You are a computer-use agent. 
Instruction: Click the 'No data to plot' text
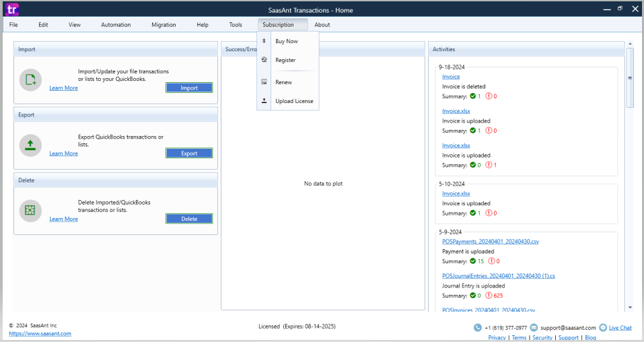coord(323,184)
